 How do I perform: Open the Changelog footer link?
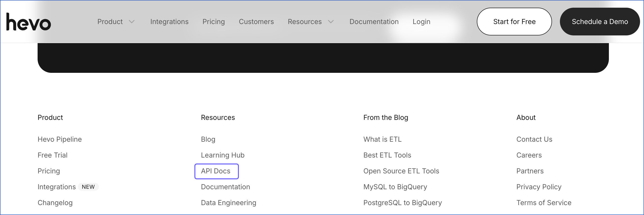[x=55, y=202]
